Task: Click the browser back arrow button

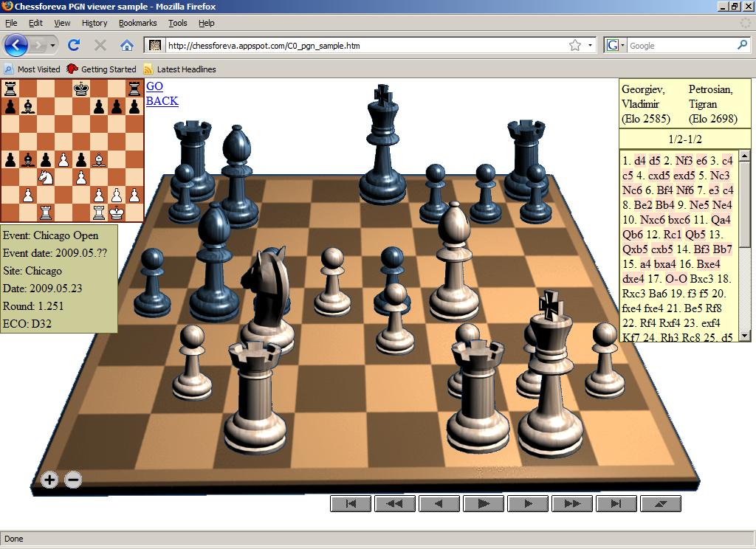Action: click(16, 45)
